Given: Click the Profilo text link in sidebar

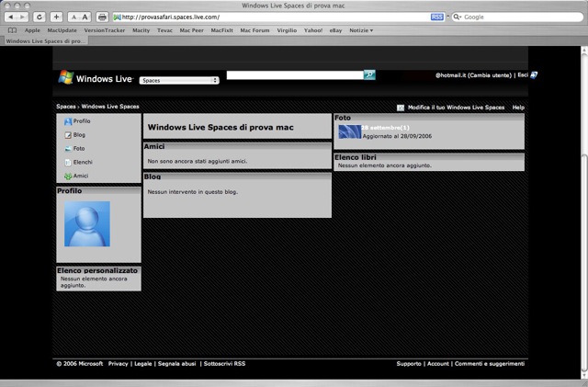Looking at the screenshot, I should pyautogui.click(x=82, y=121).
